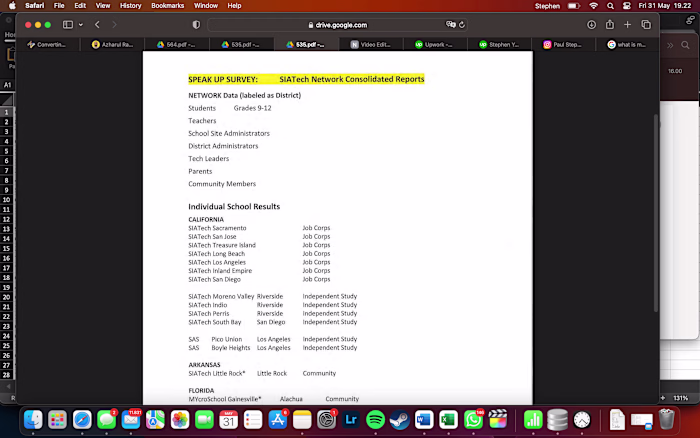This screenshot has height=438, width=700.
Task: Switch to the Convertin... tab
Action: 47,45
